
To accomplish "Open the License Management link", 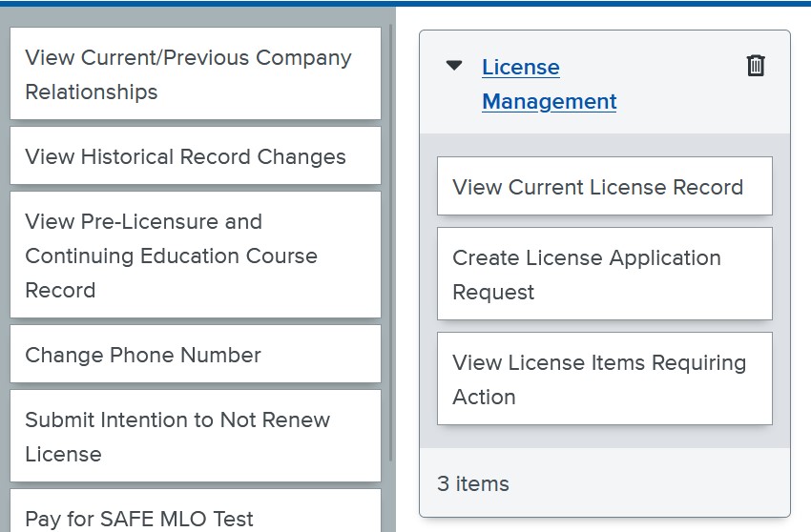I will [x=549, y=84].
